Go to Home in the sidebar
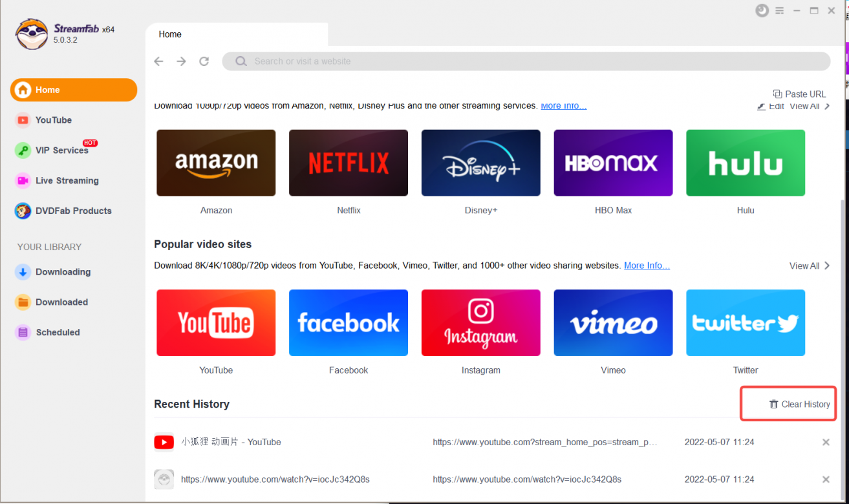Screen dimensions: 849x504 point(74,90)
